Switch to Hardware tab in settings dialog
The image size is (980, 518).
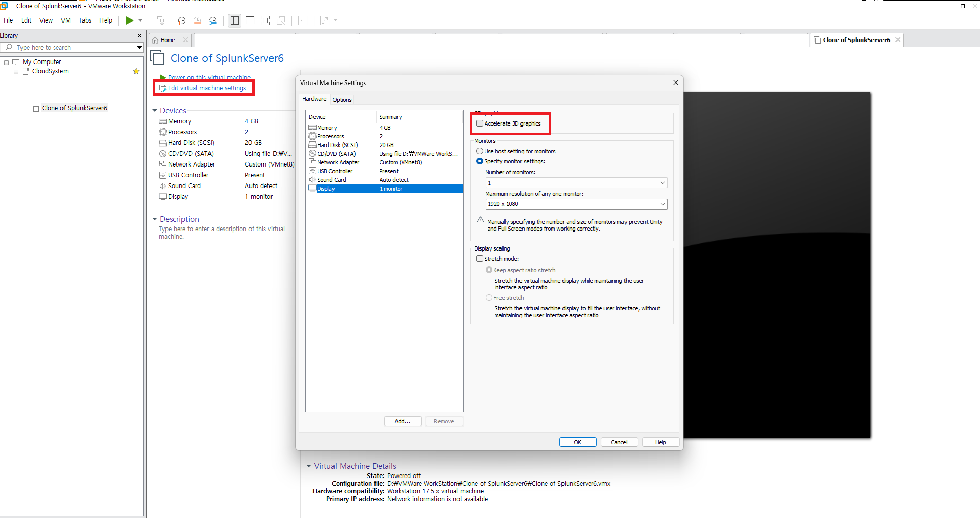pyautogui.click(x=314, y=99)
